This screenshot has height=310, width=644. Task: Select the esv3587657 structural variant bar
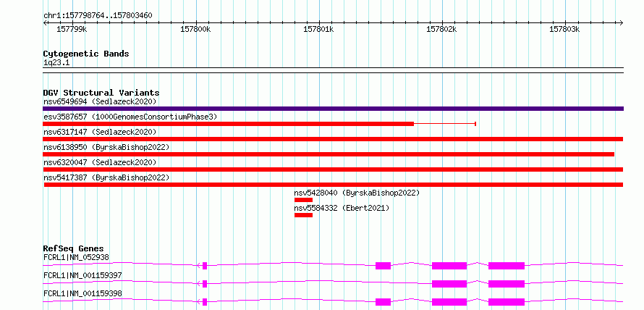[259, 124]
